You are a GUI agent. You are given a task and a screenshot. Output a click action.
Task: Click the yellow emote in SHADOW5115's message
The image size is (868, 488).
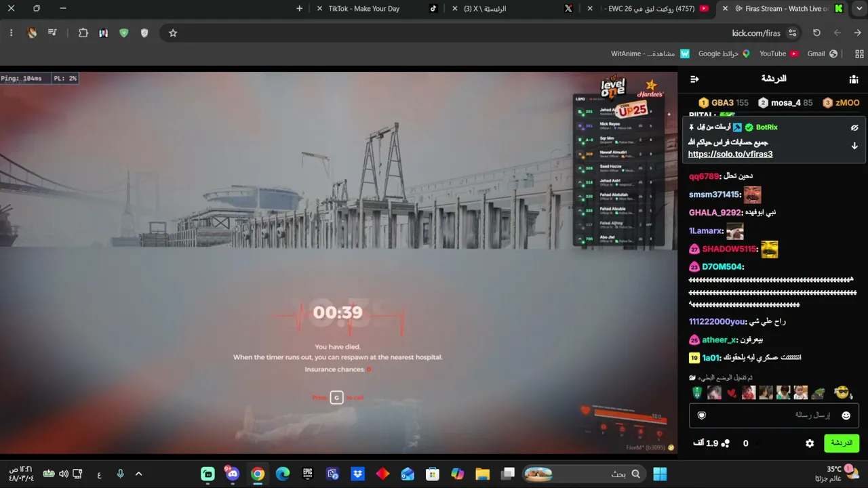coord(770,249)
